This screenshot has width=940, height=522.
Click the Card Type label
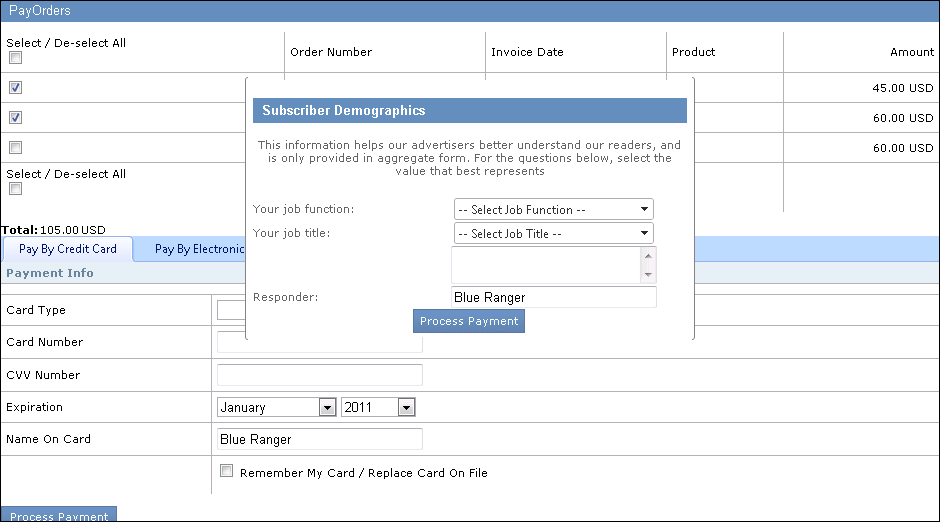coord(36,310)
